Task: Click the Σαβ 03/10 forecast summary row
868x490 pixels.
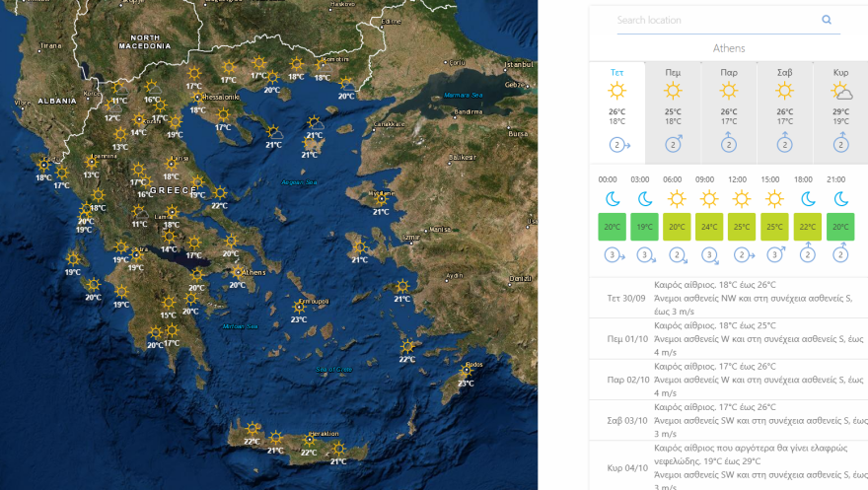Action: pyautogui.click(x=730, y=420)
